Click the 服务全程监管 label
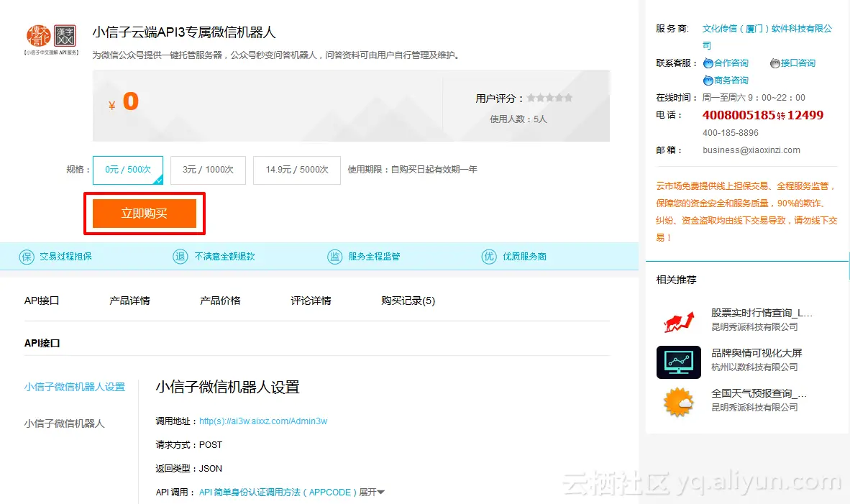 click(x=374, y=257)
